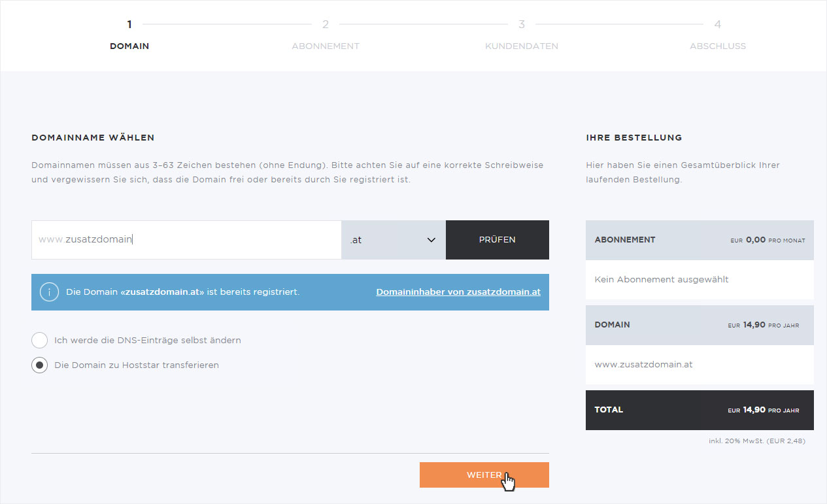Click the info icon in the blue notice

pyautogui.click(x=50, y=292)
